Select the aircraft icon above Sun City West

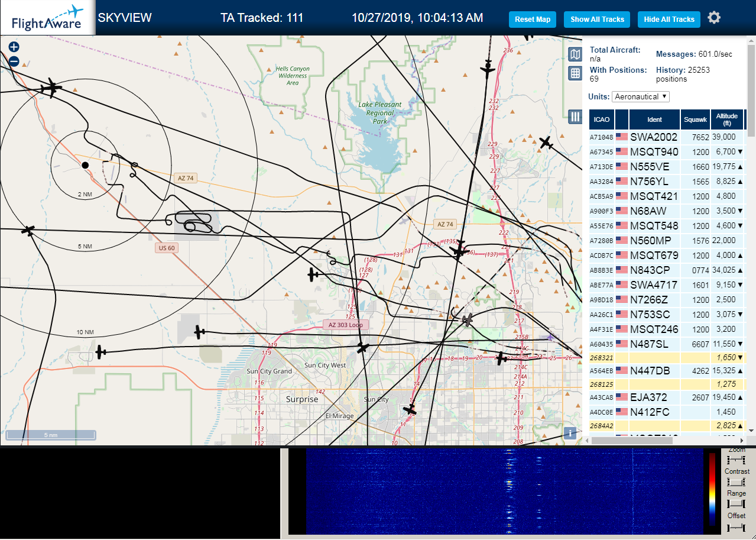click(363, 348)
